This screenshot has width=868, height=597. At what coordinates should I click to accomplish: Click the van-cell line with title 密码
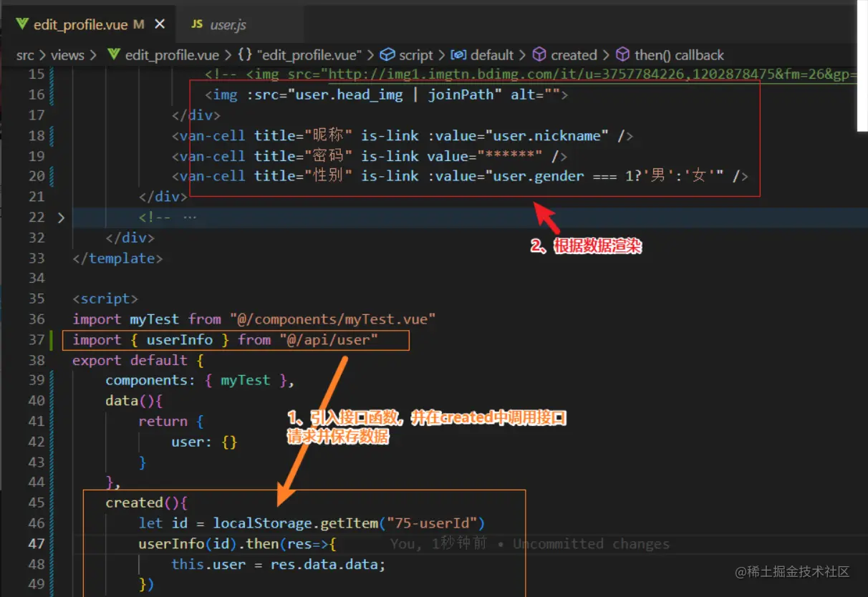(x=370, y=156)
